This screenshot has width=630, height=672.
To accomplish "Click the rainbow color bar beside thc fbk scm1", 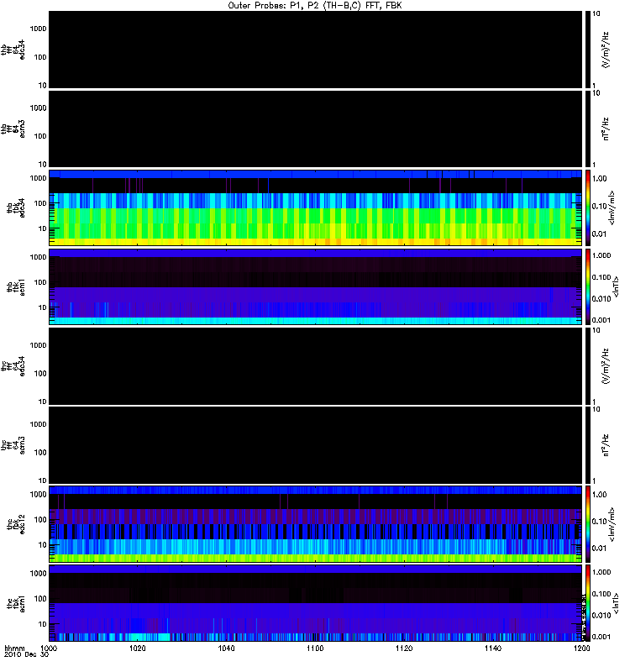I will click(x=587, y=603).
